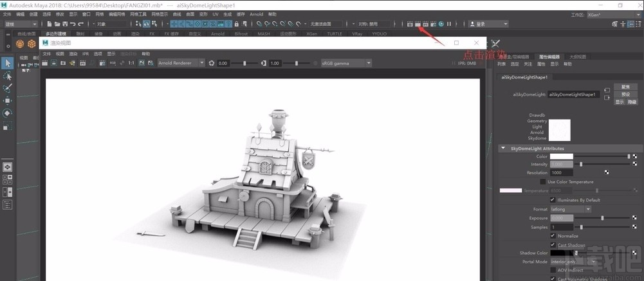Click the 1:1 real size icon
Image resolution: width=644 pixels, height=281 pixels.
pyautogui.click(x=131, y=63)
